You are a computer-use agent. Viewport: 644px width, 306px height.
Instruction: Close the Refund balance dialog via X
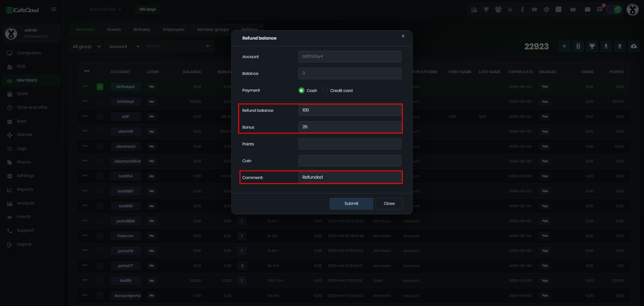coord(403,36)
